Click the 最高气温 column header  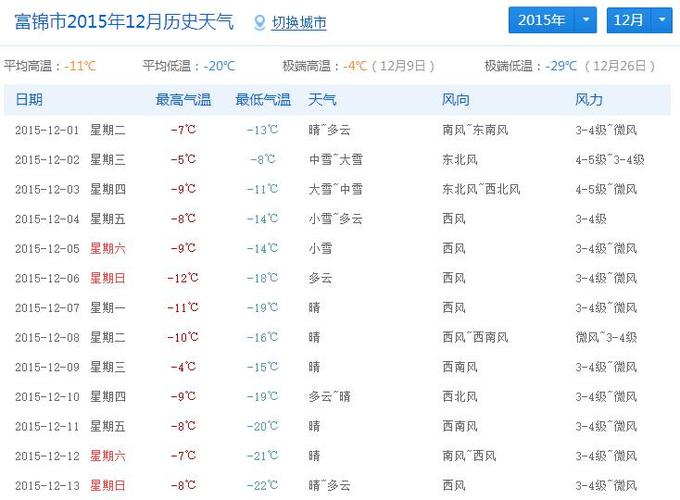(x=183, y=100)
